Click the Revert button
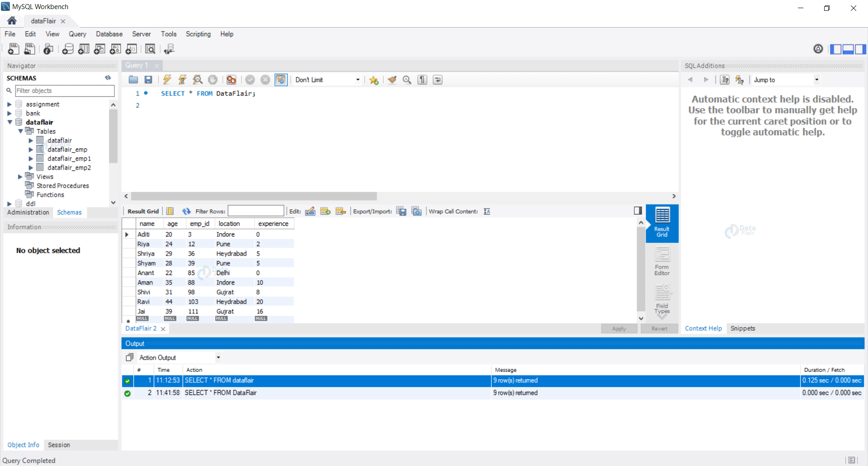This screenshot has height=466, width=868. (659, 328)
